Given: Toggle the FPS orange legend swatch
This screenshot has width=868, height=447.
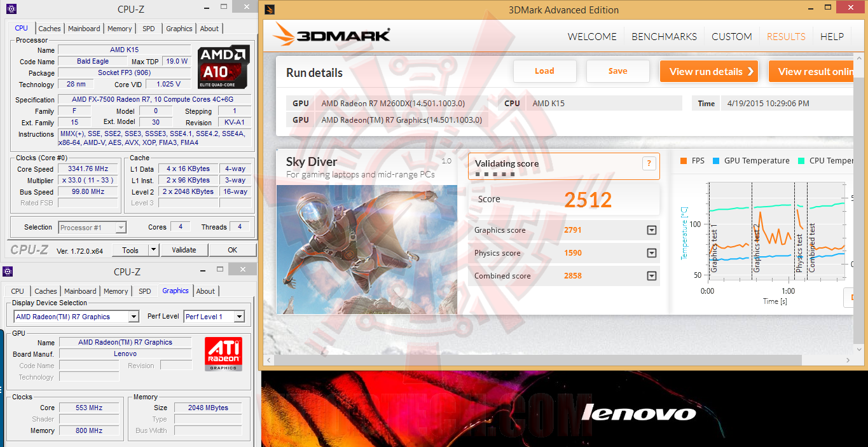Looking at the screenshot, I should [x=684, y=161].
